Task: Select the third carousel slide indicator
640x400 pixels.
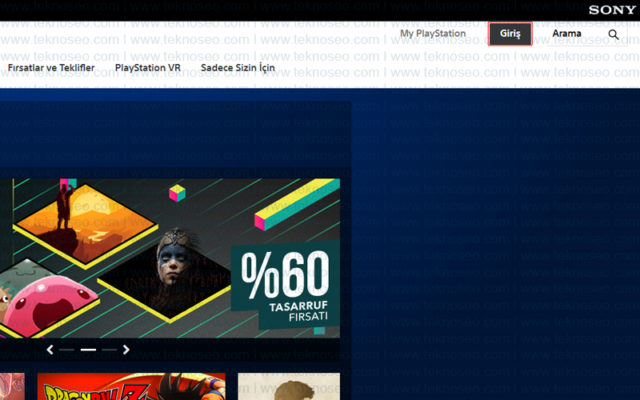Action: (109, 350)
